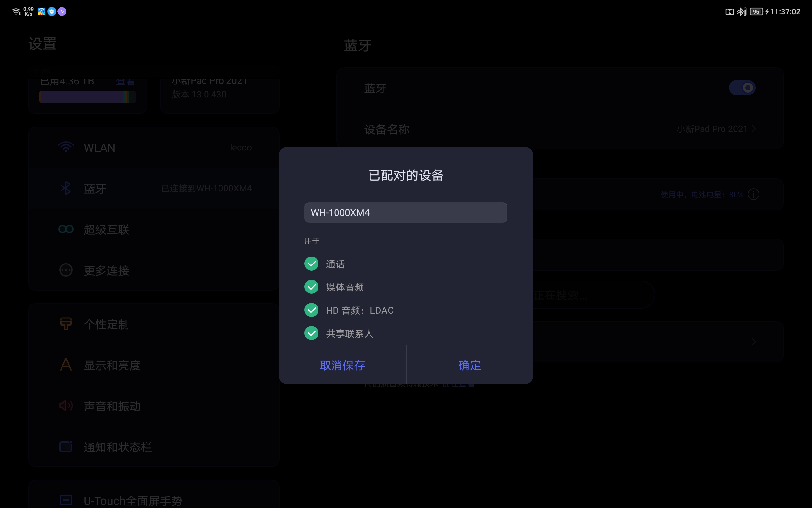812x508 pixels.
Task: Tap the 更多连接 three-dot circle icon
Action: tap(66, 270)
